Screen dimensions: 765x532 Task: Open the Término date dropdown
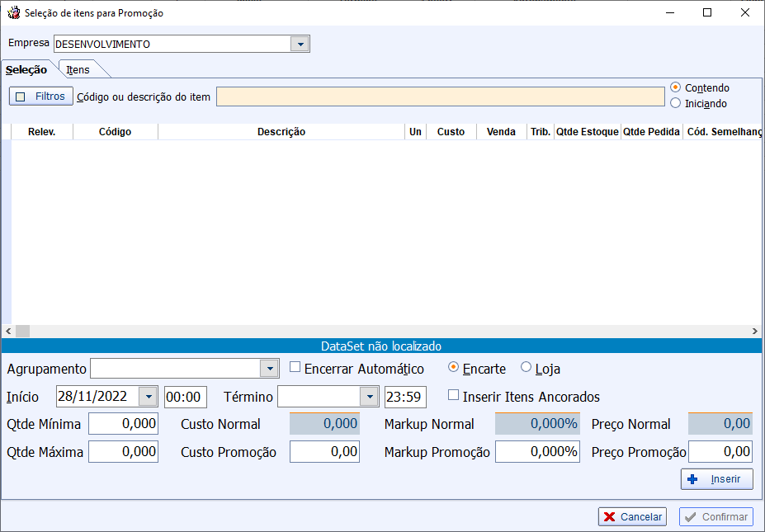369,397
